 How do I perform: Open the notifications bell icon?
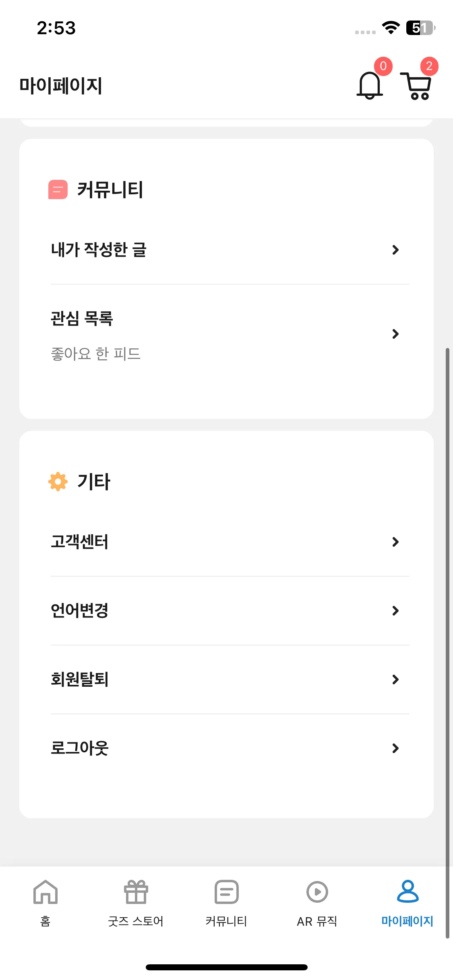(x=370, y=85)
